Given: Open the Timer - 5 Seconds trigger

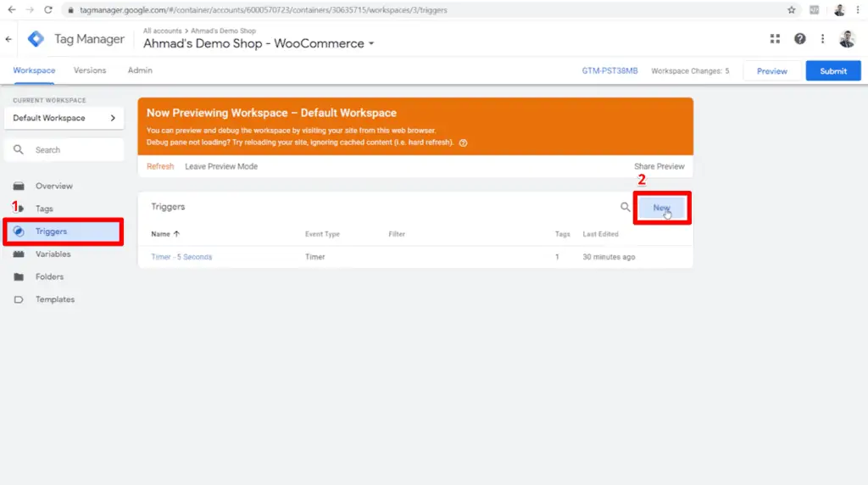Looking at the screenshot, I should point(181,257).
